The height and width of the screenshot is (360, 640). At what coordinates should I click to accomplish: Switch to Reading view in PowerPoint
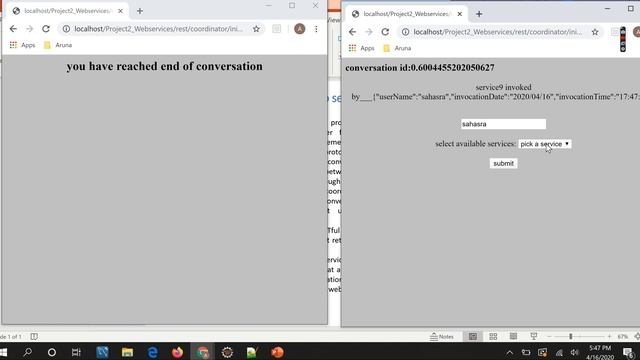point(513,336)
